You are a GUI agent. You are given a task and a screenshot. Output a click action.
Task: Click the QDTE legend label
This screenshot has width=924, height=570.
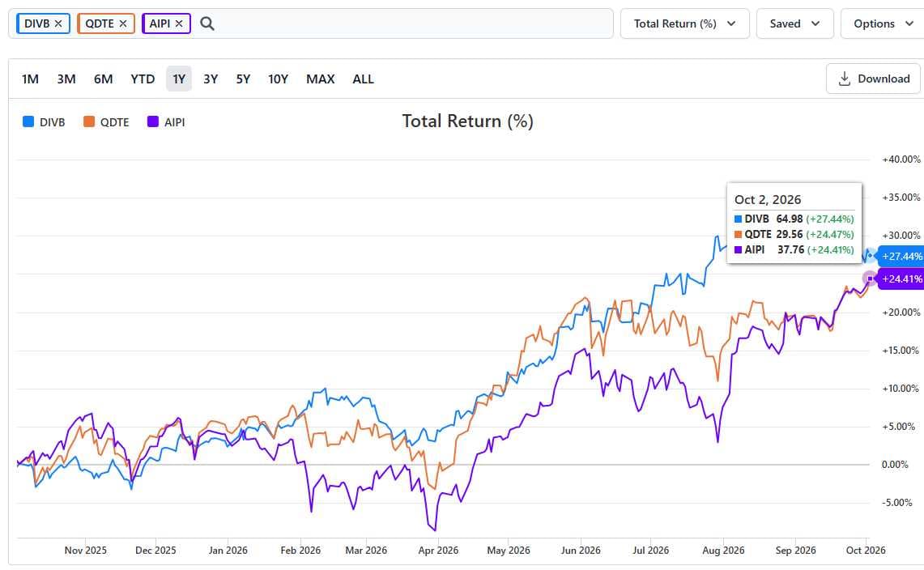click(114, 122)
